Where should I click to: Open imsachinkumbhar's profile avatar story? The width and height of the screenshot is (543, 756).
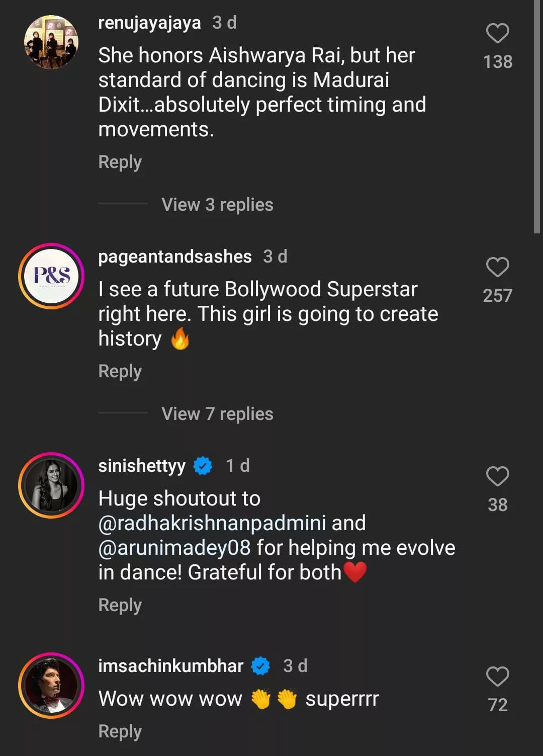(51, 685)
